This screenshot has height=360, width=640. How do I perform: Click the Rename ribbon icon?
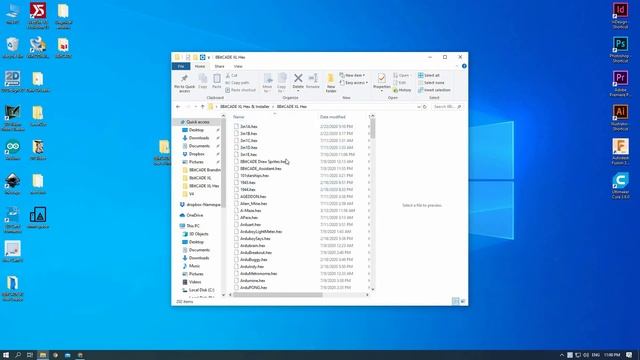pyautogui.click(x=313, y=78)
